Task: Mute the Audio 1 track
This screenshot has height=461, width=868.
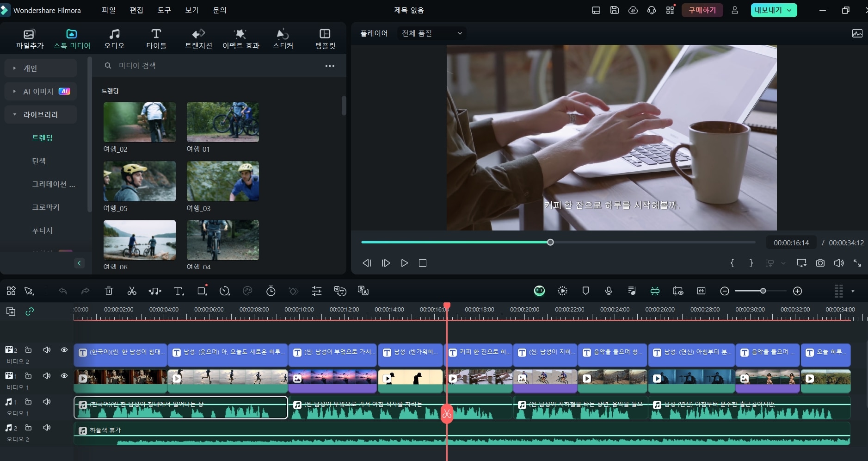Action: pyautogui.click(x=47, y=402)
